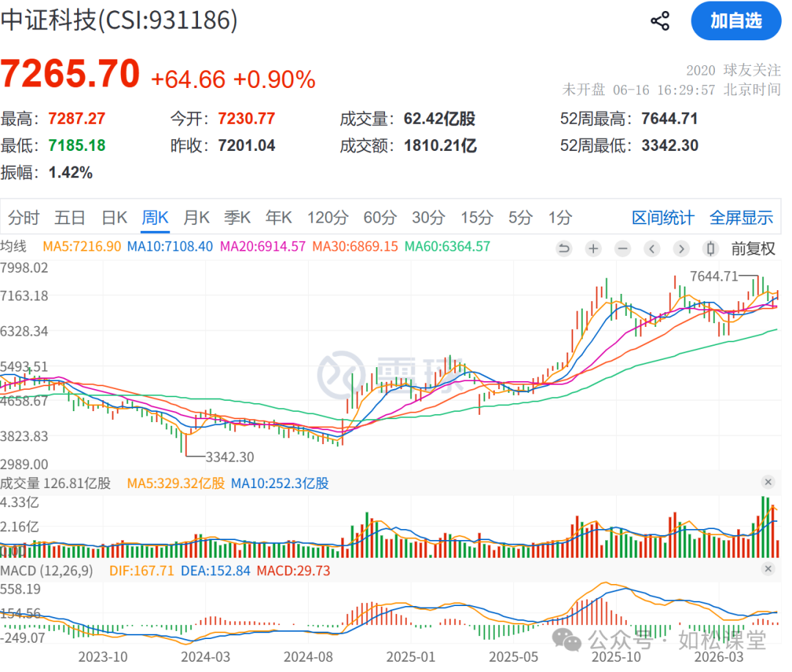Viewport: 792px width, 672px height.
Task: Switch to 60分 interval
Action: tap(380, 218)
